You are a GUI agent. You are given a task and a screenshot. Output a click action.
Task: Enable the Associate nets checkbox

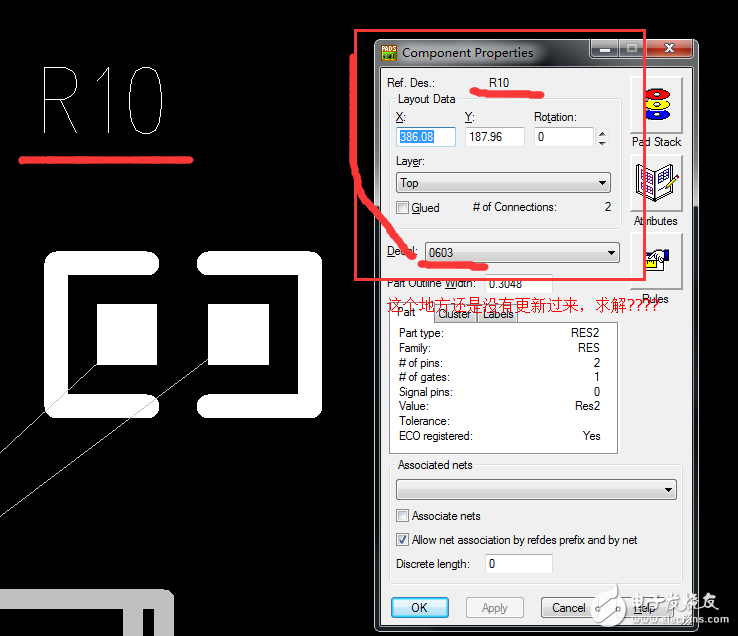pyautogui.click(x=402, y=515)
